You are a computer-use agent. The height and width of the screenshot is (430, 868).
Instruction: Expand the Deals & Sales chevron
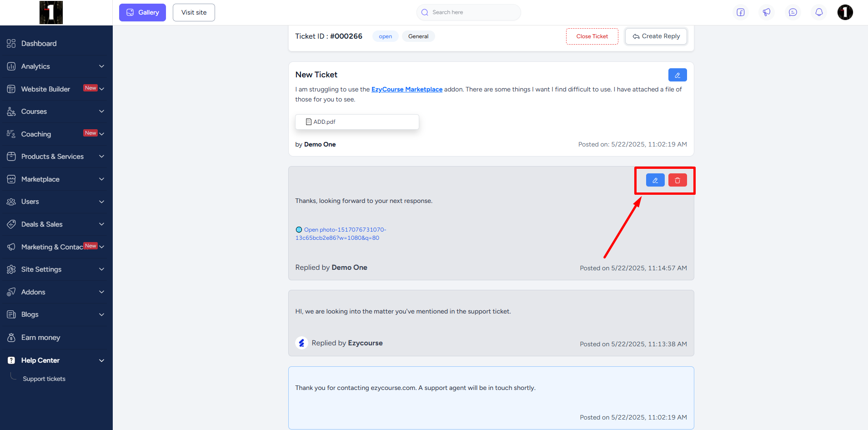pyautogui.click(x=101, y=224)
